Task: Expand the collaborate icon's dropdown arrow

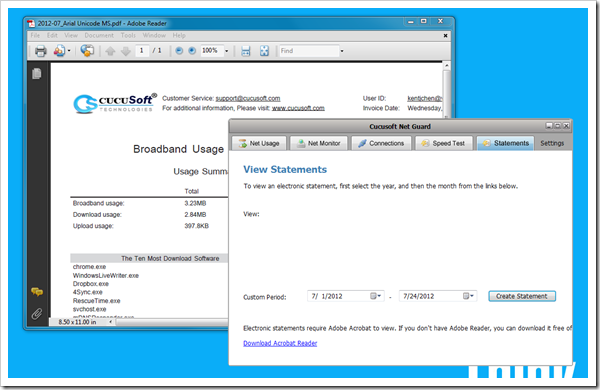Action: coord(69,51)
